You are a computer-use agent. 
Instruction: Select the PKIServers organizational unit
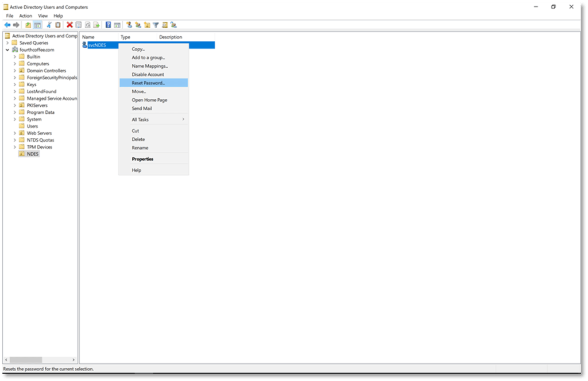37,106
